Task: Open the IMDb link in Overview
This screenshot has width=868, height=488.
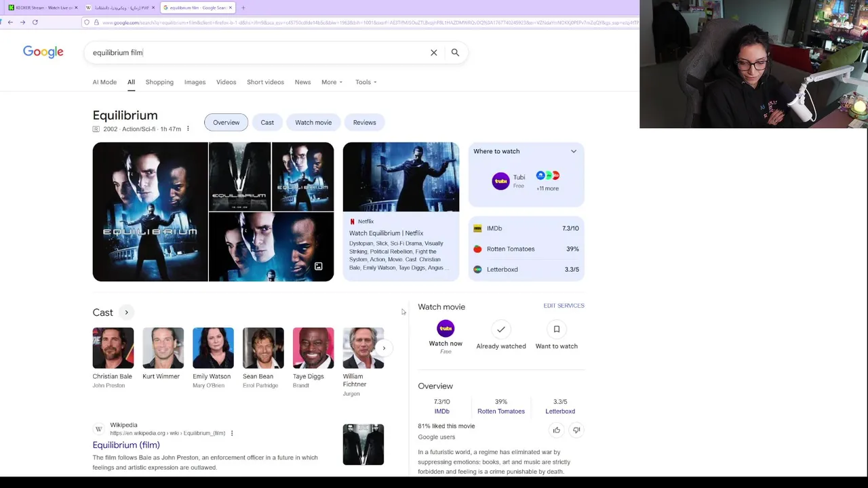Action: tap(442, 411)
